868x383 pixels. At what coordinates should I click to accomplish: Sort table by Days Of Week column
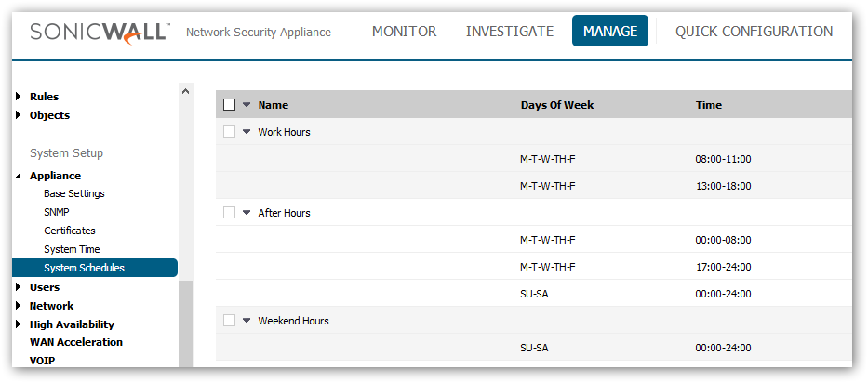click(557, 105)
